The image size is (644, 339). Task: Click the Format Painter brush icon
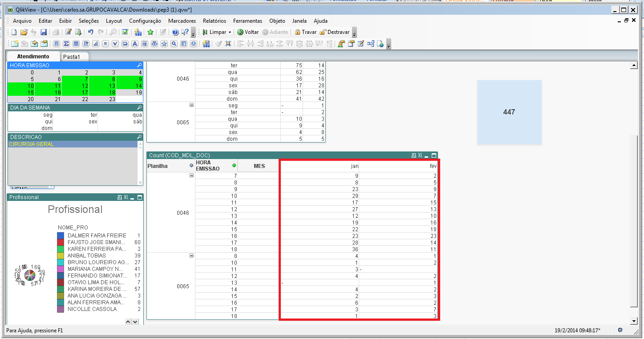218,44
